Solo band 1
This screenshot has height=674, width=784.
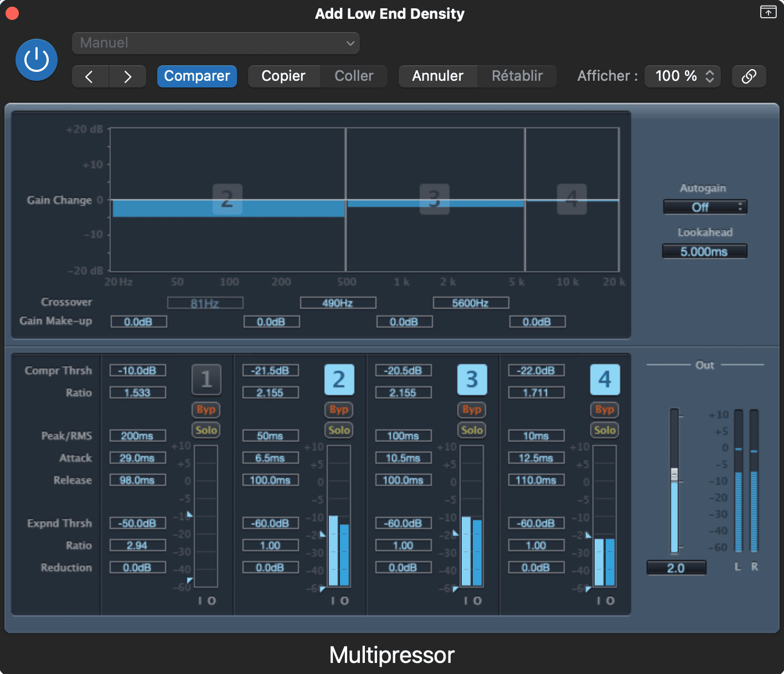206,430
